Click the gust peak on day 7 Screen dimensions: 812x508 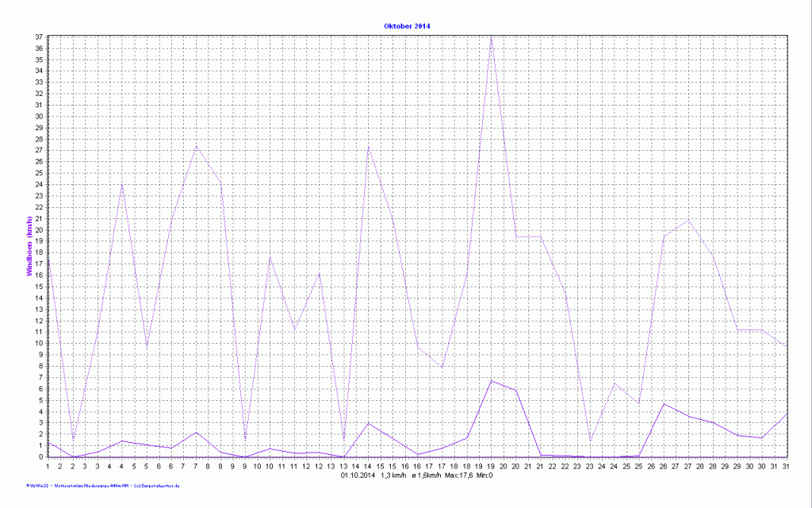196,146
